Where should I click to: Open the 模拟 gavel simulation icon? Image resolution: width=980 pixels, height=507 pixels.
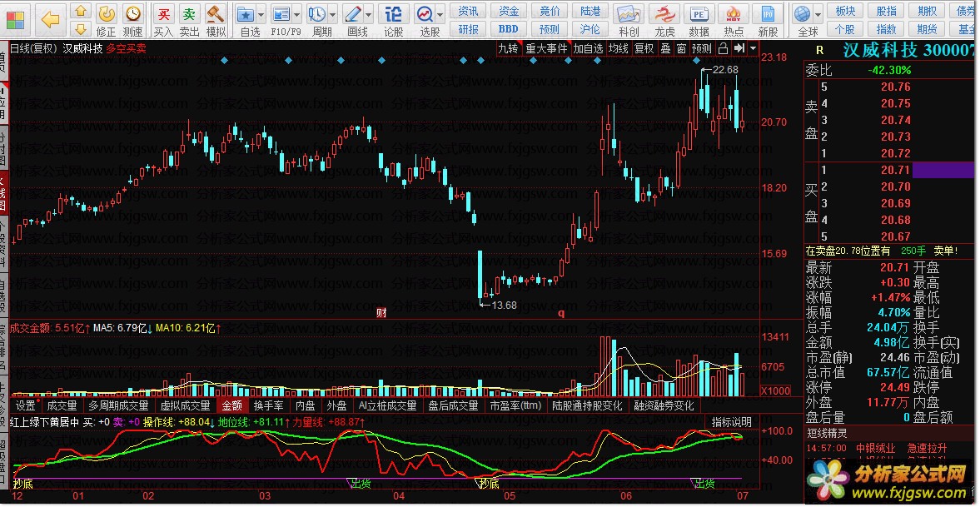[x=216, y=14]
